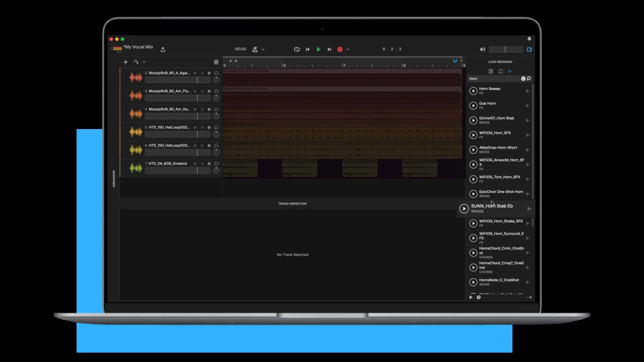
Task: Adjust volume slider of HTE_D#_808_Oneshot track
Action: pos(178,171)
